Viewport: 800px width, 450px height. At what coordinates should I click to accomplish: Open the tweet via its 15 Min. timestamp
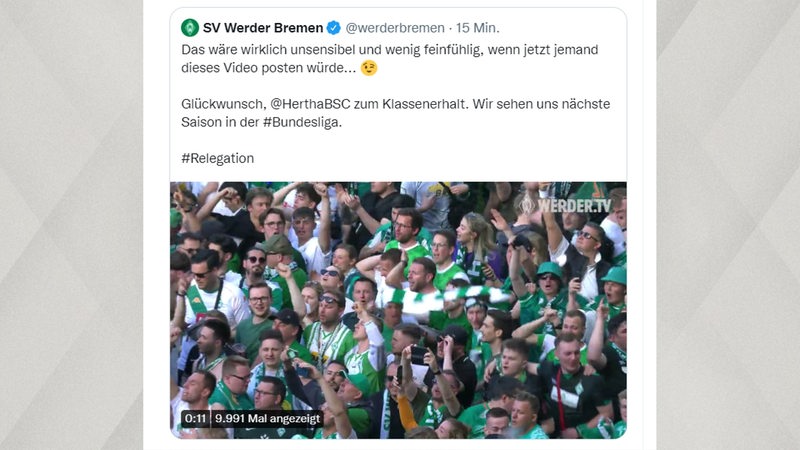[478, 28]
